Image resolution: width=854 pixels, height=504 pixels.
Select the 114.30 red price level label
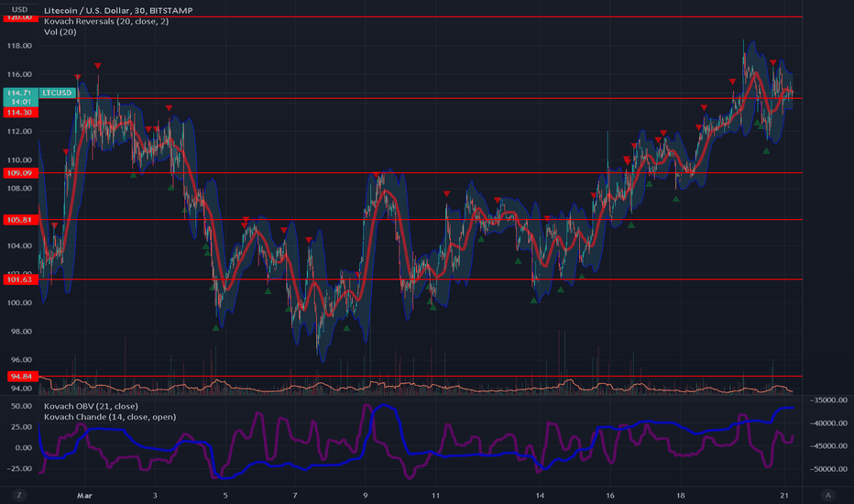click(x=19, y=112)
